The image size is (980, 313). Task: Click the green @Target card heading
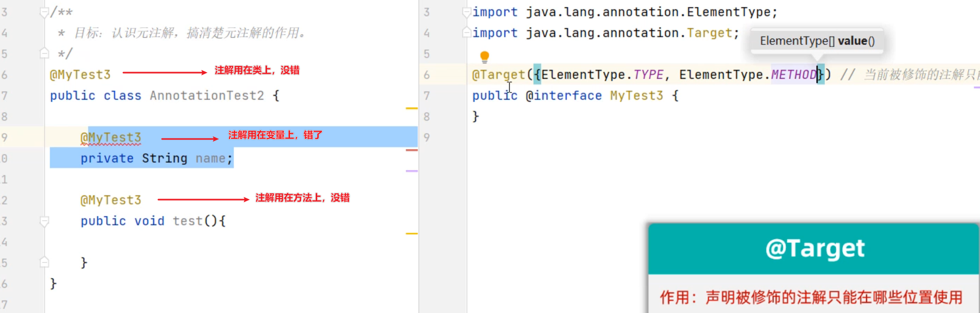[x=814, y=249]
